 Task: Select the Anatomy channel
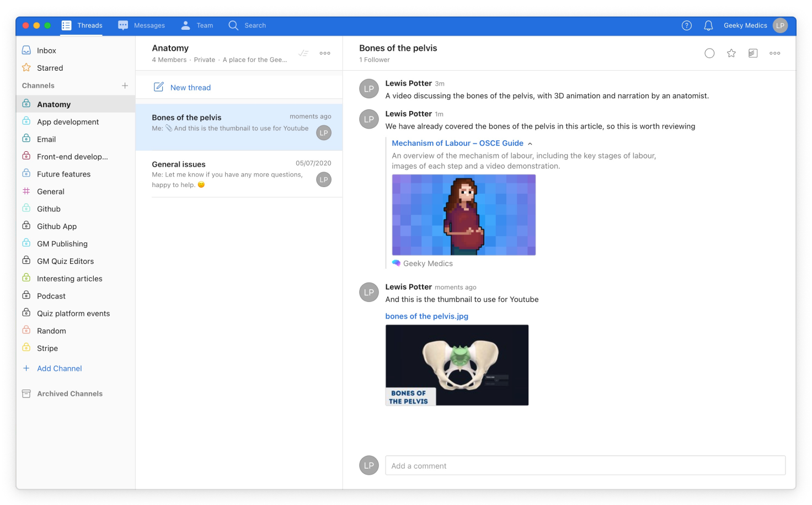click(76, 104)
